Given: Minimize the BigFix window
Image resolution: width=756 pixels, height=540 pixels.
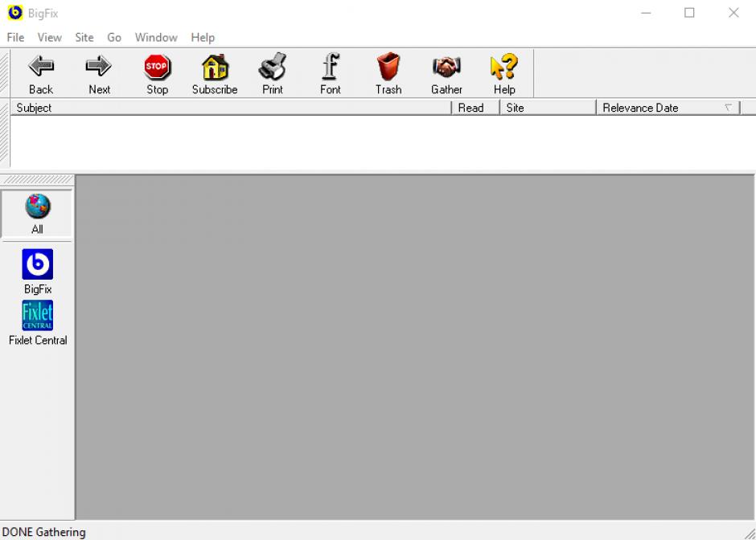Looking at the screenshot, I should pyautogui.click(x=646, y=13).
